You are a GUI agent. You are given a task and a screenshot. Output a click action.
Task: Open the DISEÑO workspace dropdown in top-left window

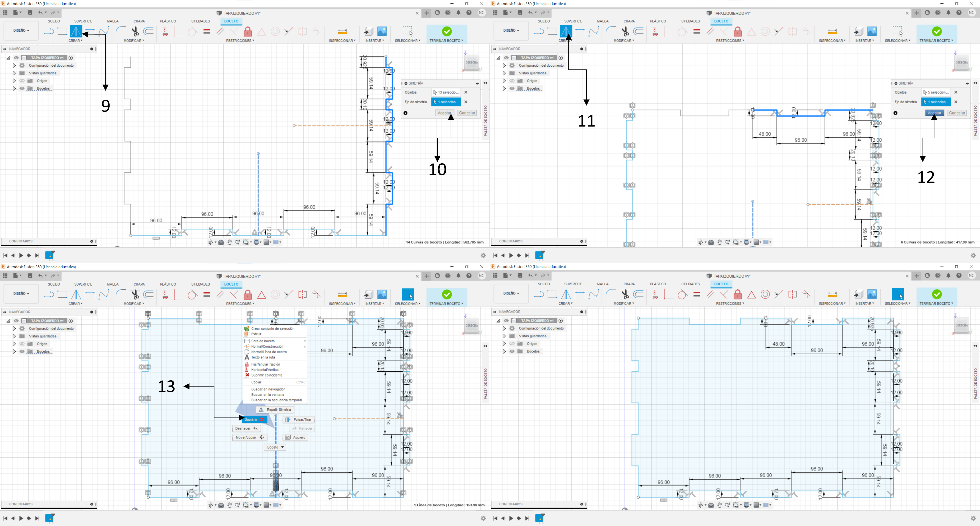(x=21, y=31)
